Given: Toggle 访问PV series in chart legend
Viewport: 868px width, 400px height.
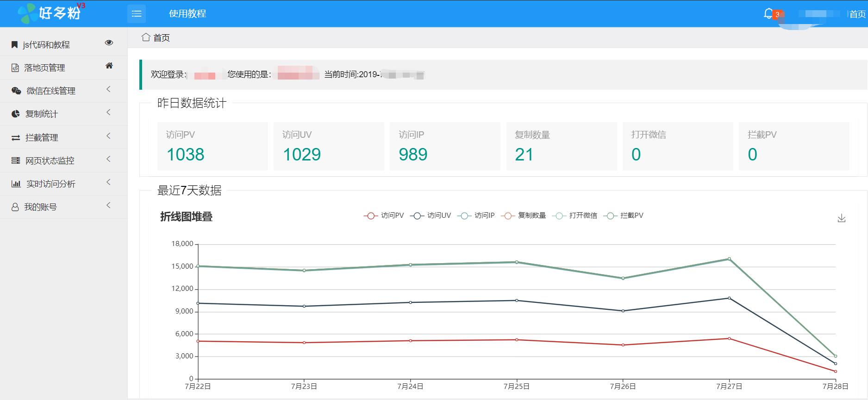Looking at the screenshot, I should click(384, 215).
